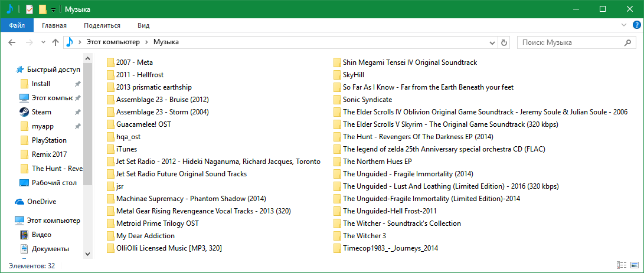Select the 2007 - Meta folder icon

coord(110,63)
